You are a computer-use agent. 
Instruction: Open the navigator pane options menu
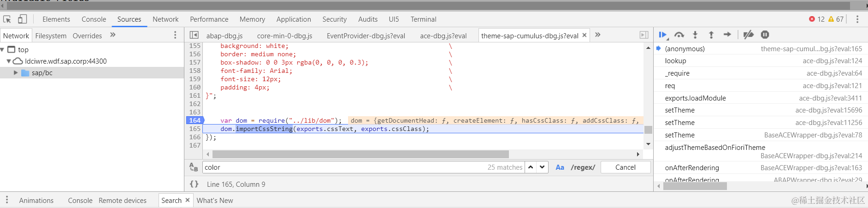point(175,35)
